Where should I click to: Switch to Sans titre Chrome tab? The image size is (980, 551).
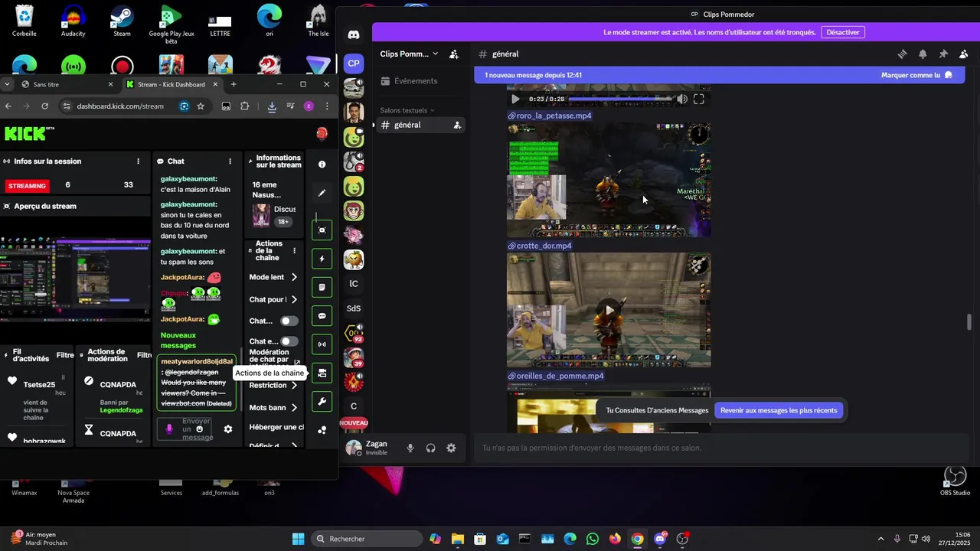click(x=67, y=84)
